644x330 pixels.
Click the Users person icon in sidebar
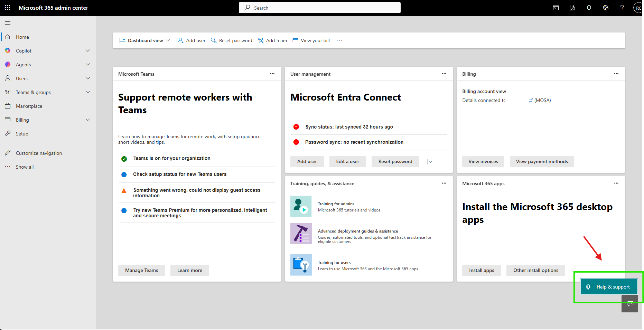[x=8, y=78]
